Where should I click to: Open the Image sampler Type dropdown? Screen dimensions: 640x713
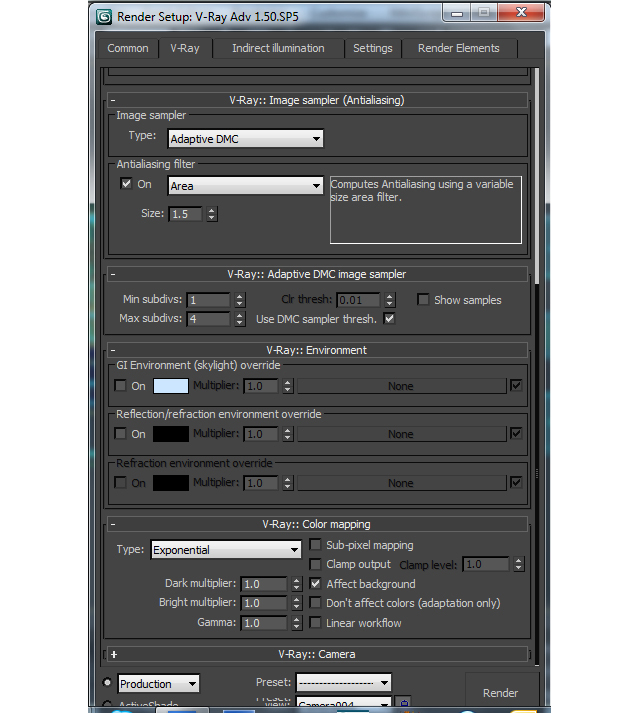click(x=246, y=139)
